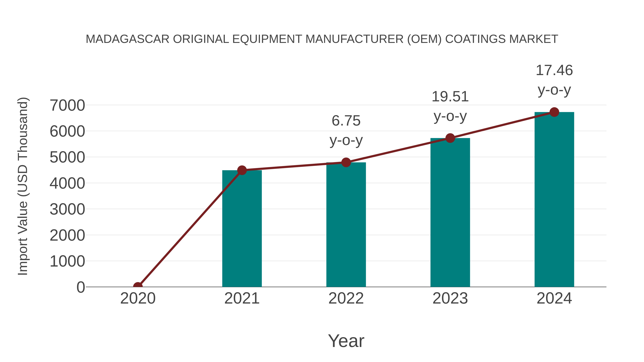Click the 2021 teal bar

[242, 229]
